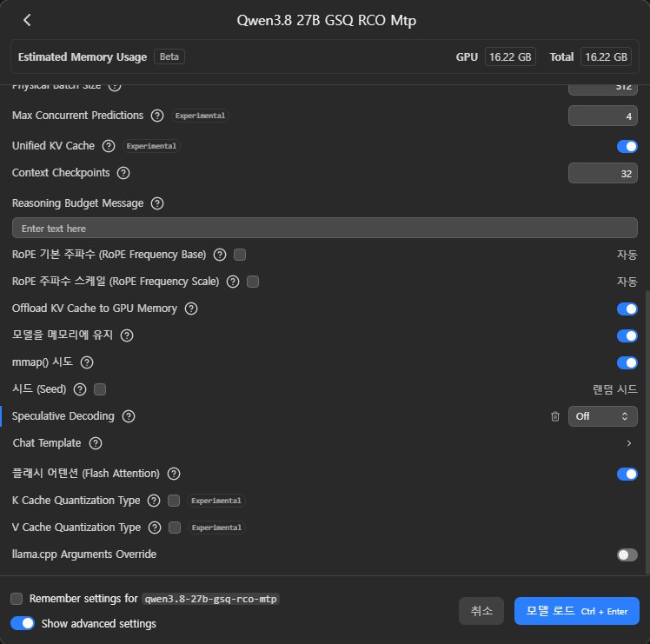Open help for Reasoning Budget Message
Image resolution: width=650 pixels, height=644 pixels.
pyautogui.click(x=157, y=203)
